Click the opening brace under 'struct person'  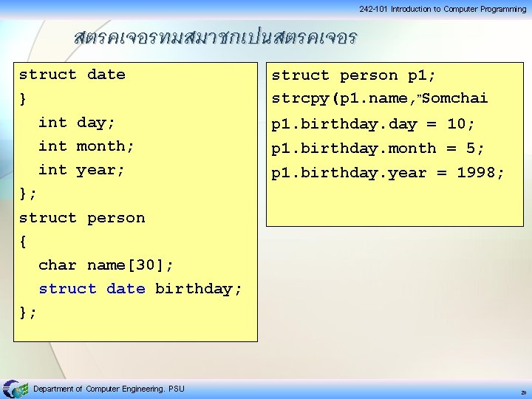[23, 242]
